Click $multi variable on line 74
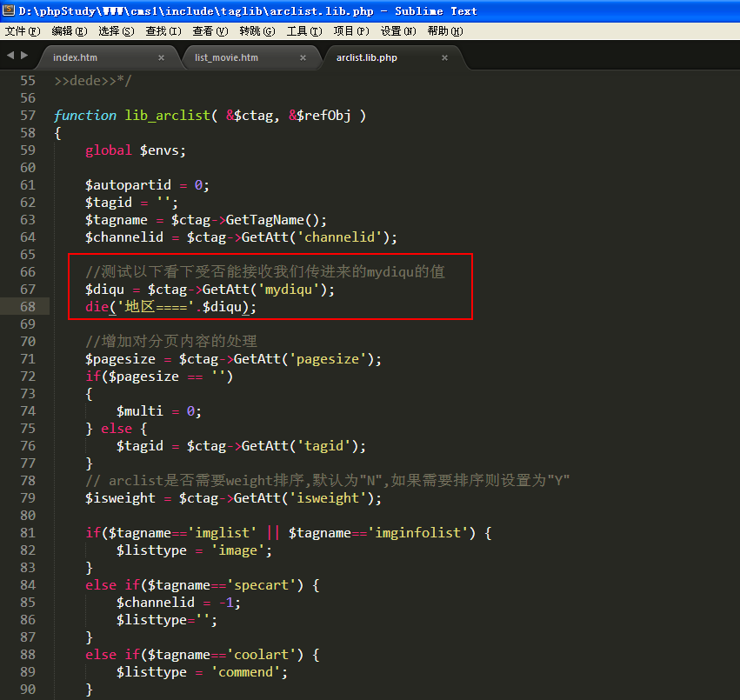The height and width of the screenshot is (700, 740). pos(140,411)
